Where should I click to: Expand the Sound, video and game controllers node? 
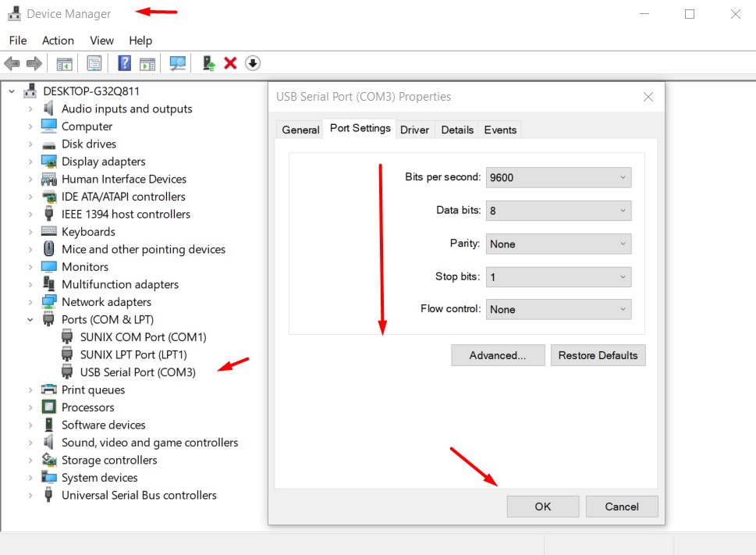point(30,442)
